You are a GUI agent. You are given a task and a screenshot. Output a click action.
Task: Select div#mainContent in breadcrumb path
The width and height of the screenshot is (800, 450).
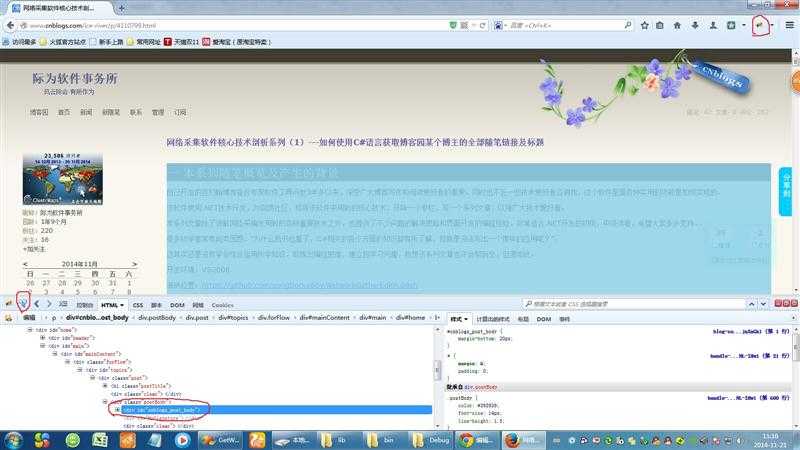tap(324, 318)
